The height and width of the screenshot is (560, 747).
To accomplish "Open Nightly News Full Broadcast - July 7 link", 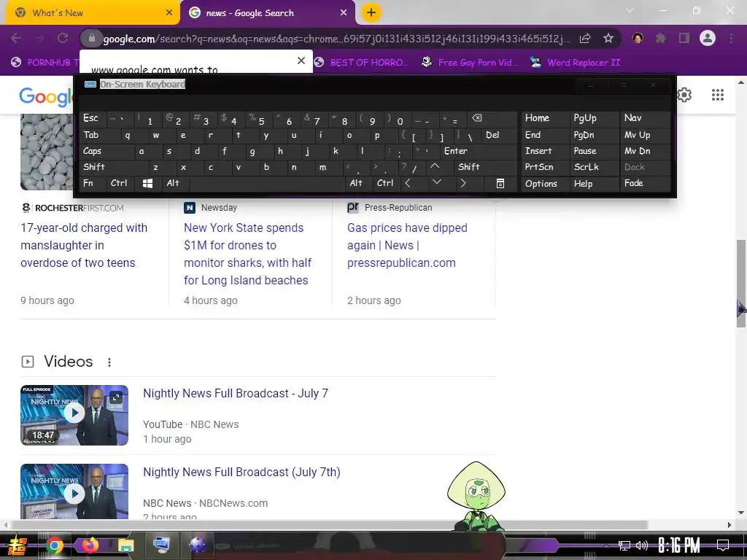I will click(236, 393).
